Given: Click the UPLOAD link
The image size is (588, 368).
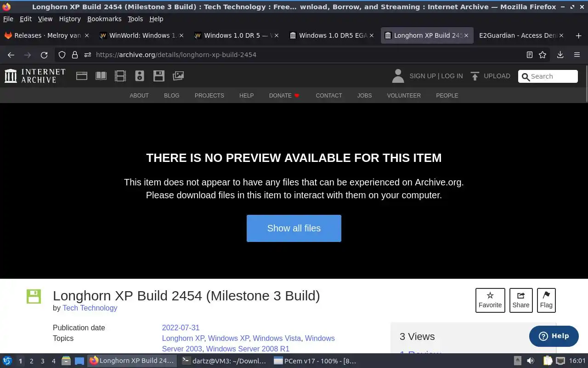Looking at the screenshot, I should [x=497, y=76].
